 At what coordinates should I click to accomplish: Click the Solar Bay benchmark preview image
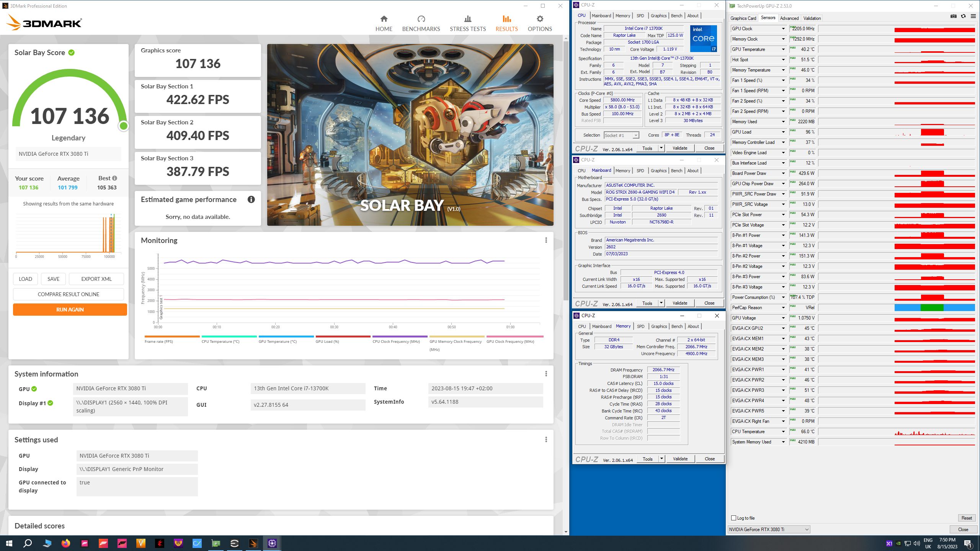coord(410,135)
